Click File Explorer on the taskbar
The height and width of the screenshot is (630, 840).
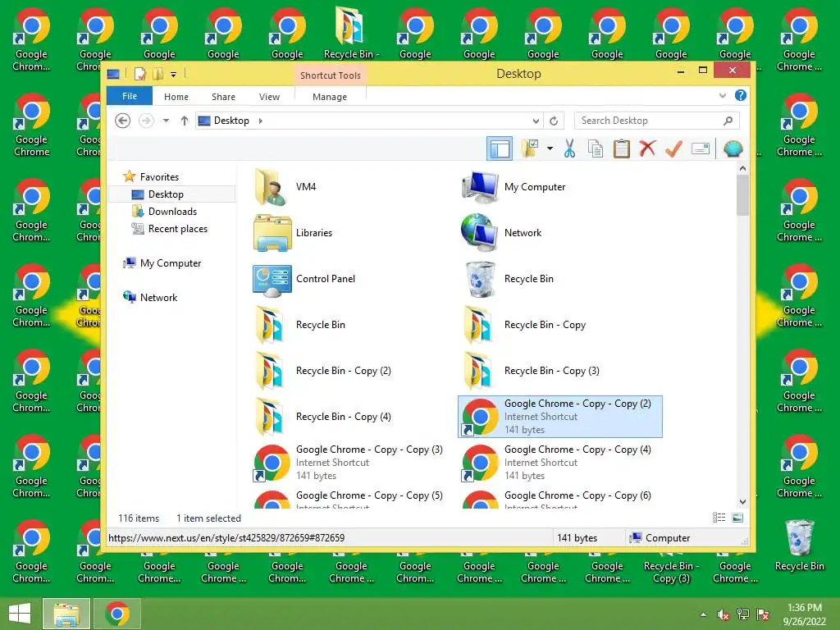(66, 614)
